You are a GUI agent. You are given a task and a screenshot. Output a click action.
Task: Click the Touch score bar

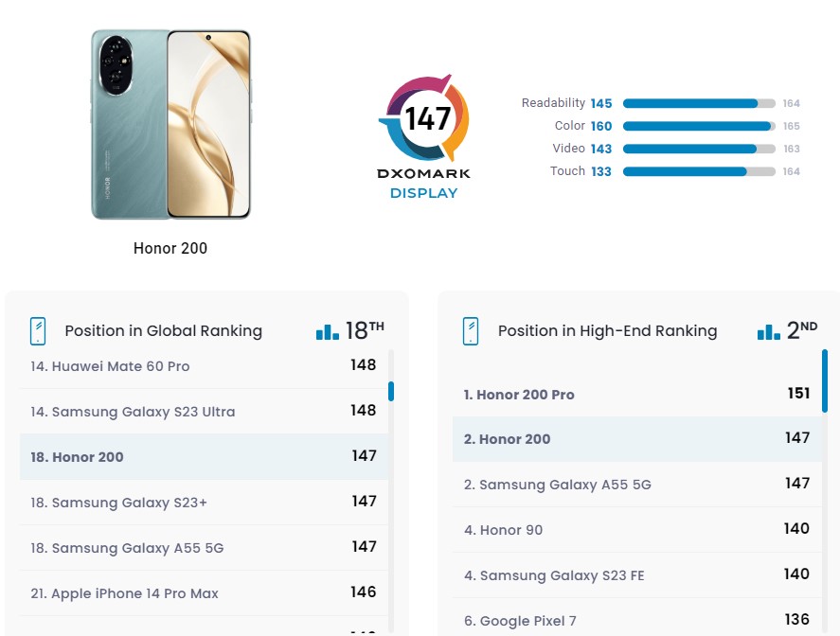click(x=699, y=171)
